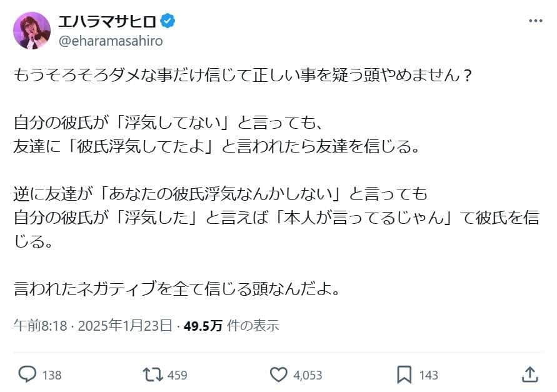Open the three-dot more options menu
557x392 pixels.
coord(536,21)
